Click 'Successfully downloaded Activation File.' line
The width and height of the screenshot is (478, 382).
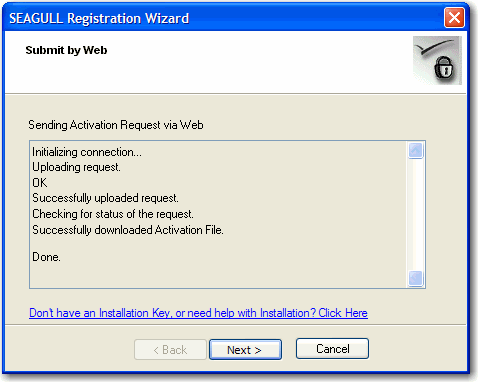point(128,230)
